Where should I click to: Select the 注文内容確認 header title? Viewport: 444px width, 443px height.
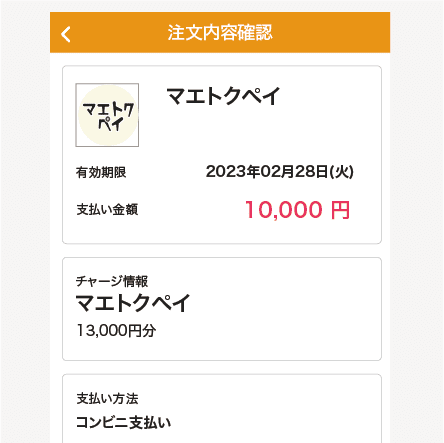(x=220, y=33)
